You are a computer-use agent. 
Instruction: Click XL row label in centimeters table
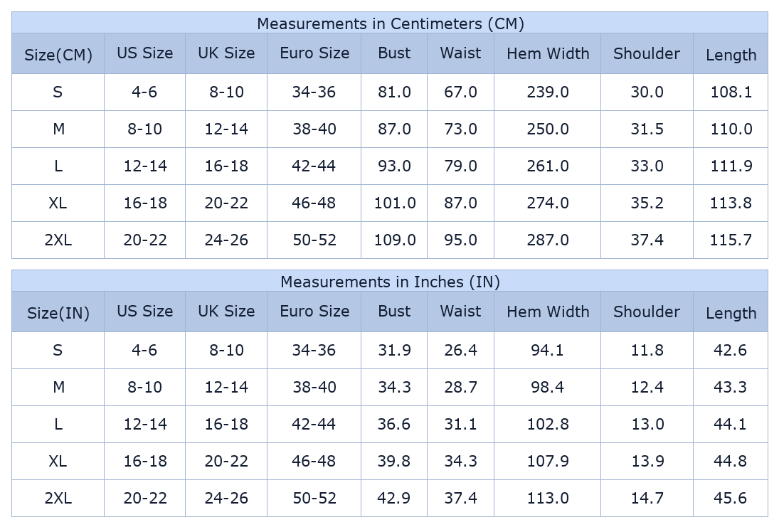tap(58, 203)
